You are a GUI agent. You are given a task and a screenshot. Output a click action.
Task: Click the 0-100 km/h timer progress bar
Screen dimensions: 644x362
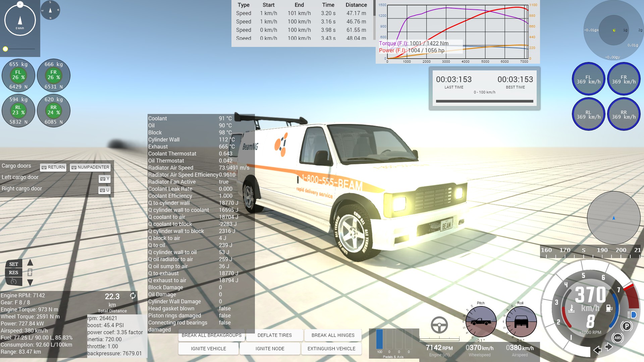[485, 101]
